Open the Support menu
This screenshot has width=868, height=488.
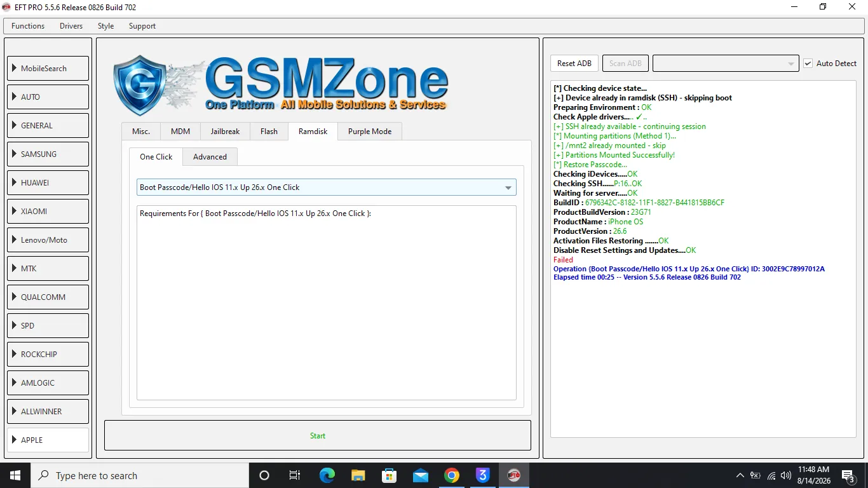tap(142, 26)
